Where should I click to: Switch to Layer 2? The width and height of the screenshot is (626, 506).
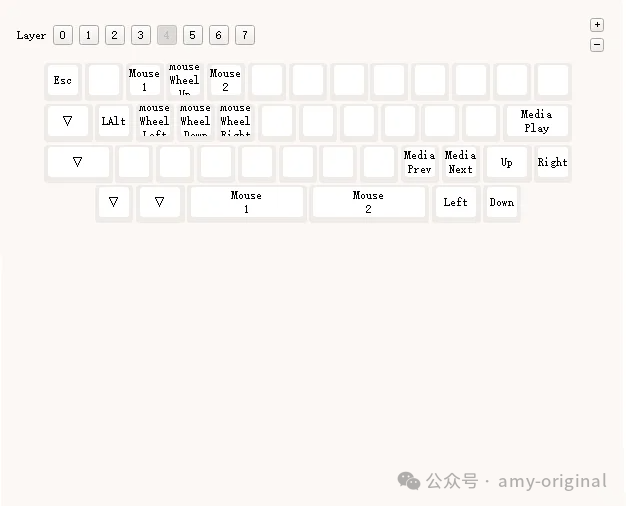115,35
